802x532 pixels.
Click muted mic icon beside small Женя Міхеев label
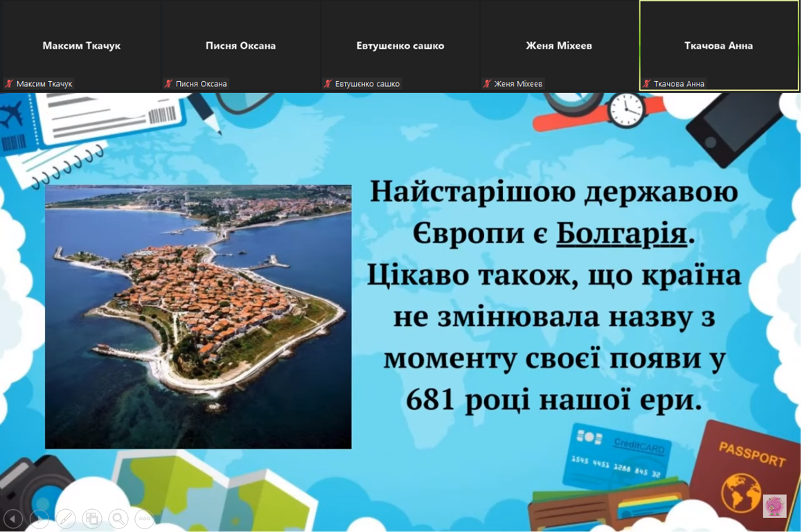point(487,84)
